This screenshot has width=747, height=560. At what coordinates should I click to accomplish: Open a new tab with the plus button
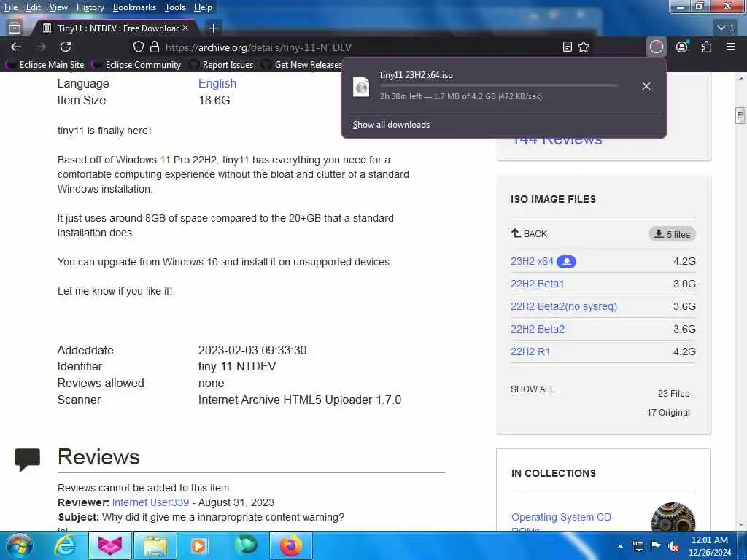click(x=214, y=28)
